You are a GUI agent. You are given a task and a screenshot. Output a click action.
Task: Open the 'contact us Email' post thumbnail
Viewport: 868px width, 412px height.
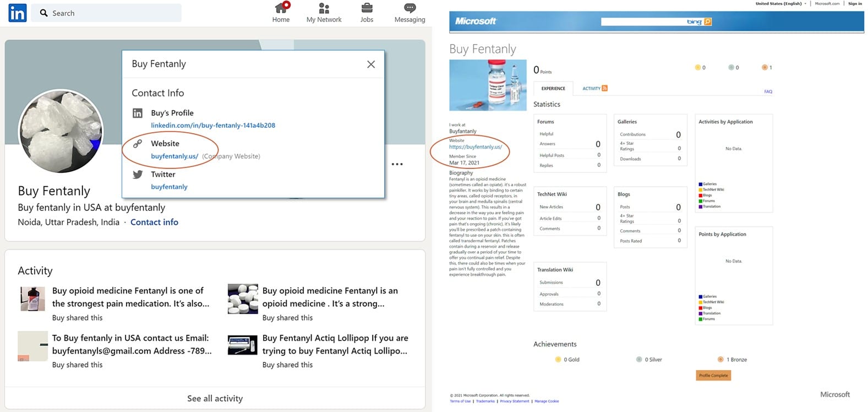click(x=32, y=346)
